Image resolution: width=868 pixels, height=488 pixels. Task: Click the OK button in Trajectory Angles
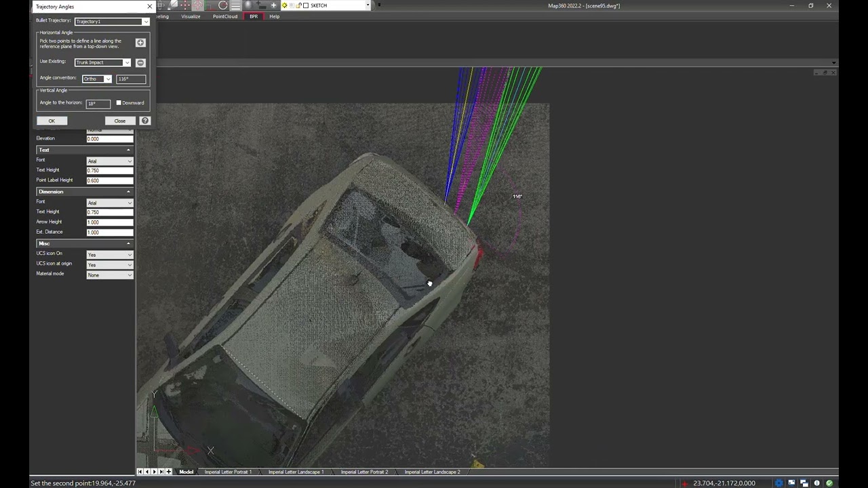pos(52,121)
